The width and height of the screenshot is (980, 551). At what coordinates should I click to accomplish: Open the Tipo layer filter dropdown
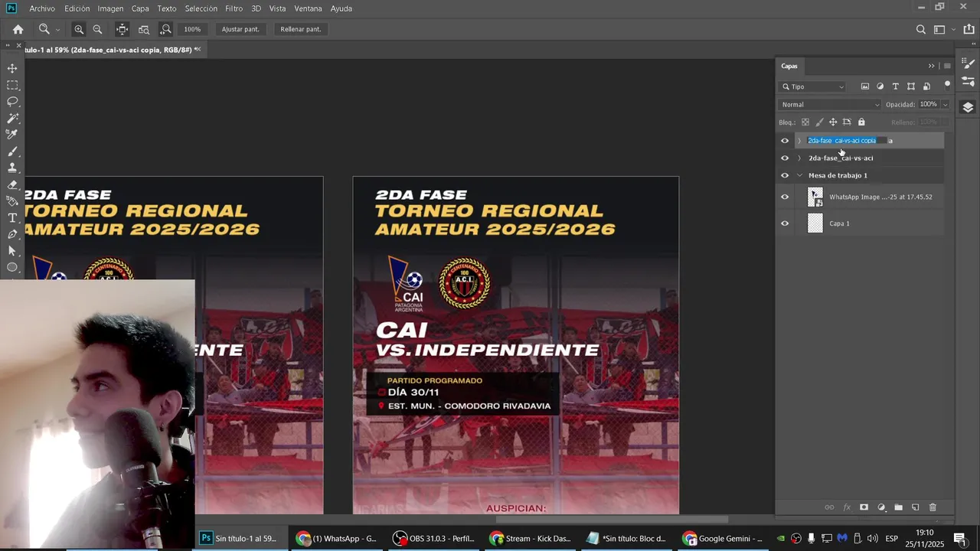pyautogui.click(x=812, y=86)
